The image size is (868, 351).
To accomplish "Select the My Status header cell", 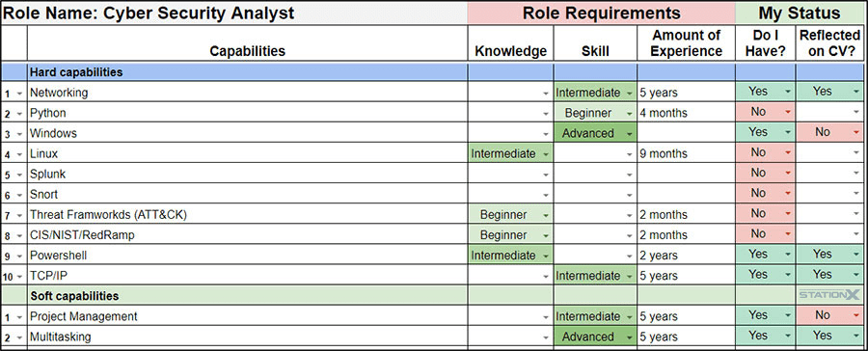I will 800,13.
